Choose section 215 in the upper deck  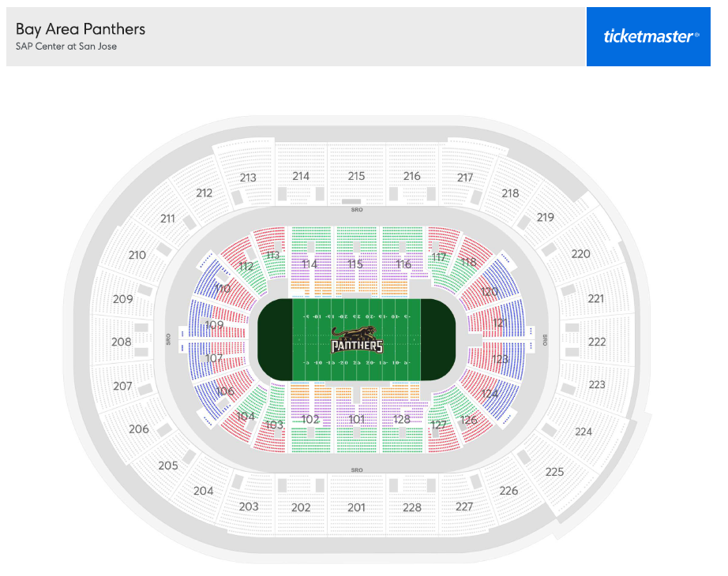[x=357, y=176]
